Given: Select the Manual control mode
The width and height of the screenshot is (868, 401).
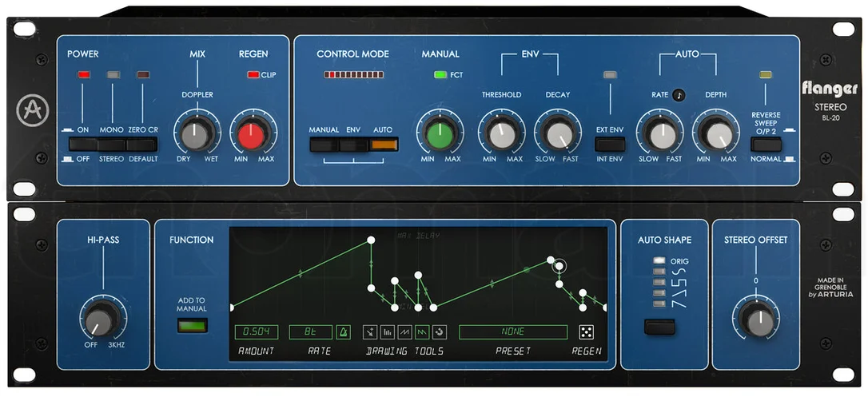Looking at the screenshot, I should (x=325, y=145).
